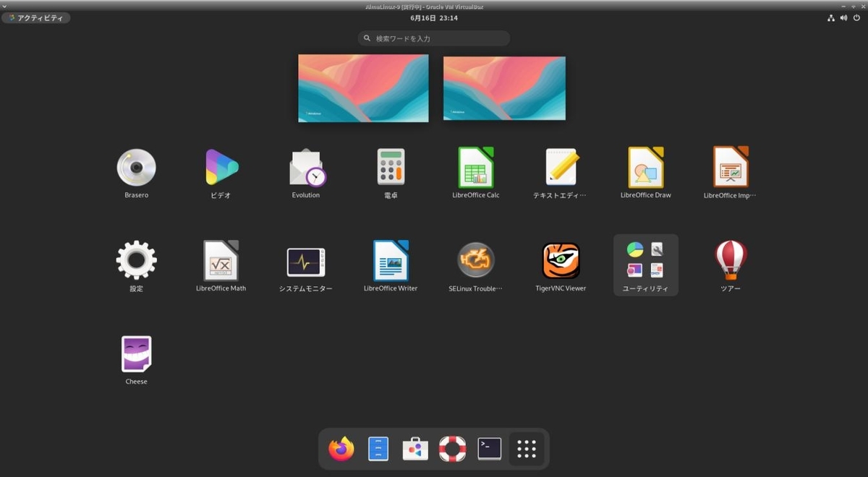Open Help lifebuoy icon in the dock
This screenshot has width=868, height=477.
click(453, 449)
